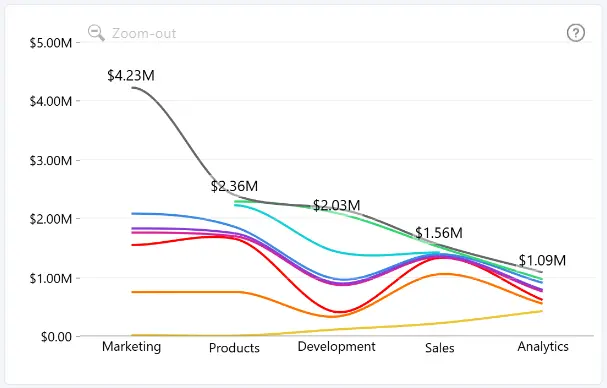Click the $0.00 y-axis label

point(57,337)
